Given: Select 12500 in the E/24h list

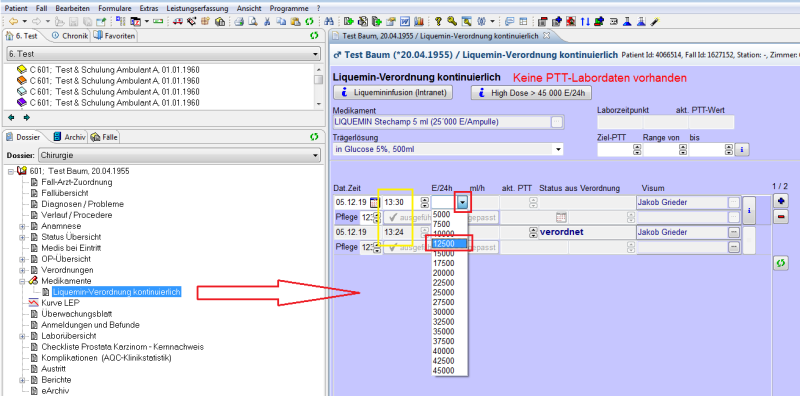Looking at the screenshot, I should pos(450,244).
